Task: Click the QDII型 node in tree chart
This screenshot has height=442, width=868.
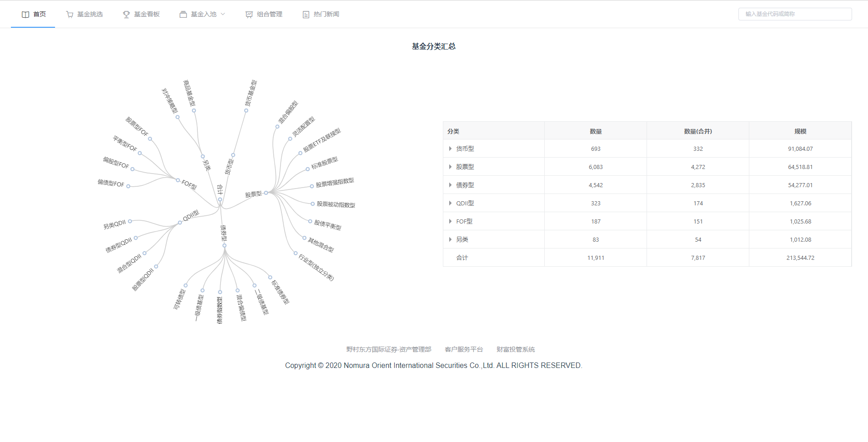Action: coord(180,223)
